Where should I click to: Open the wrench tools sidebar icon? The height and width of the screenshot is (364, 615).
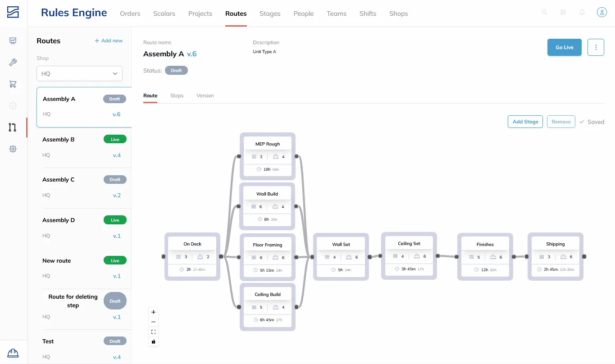coord(13,63)
